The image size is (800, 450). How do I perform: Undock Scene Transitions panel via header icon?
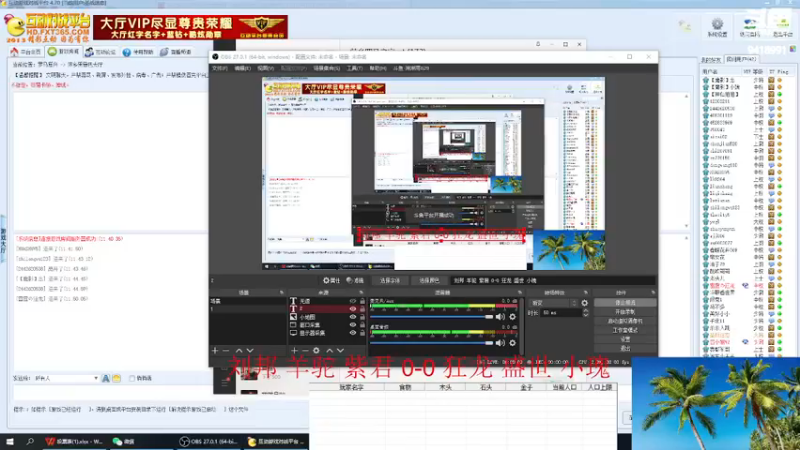point(585,292)
